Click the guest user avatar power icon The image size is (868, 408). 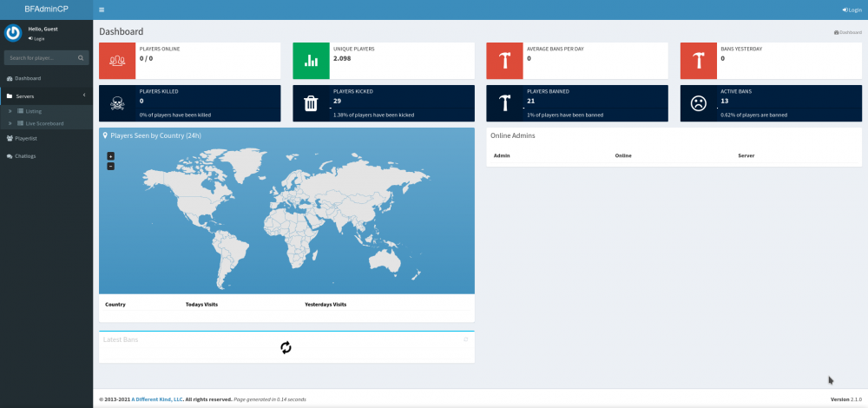(13, 33)
